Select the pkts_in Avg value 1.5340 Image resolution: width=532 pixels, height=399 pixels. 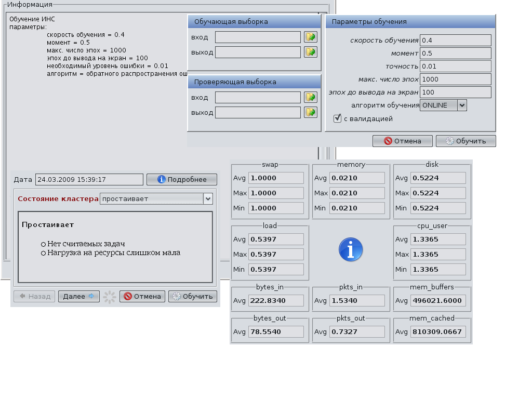pyautogui.click(x=357, y=301)
